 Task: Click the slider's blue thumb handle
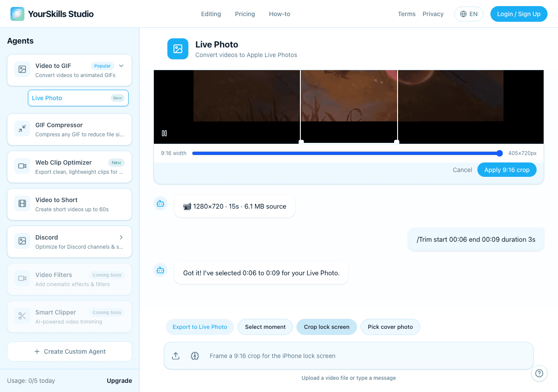[x=500, y=153]
